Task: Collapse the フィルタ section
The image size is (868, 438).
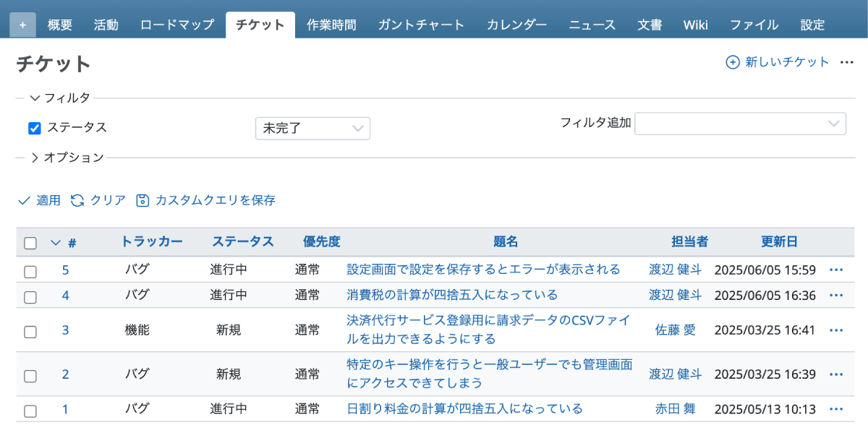Action: pos(35,98)
